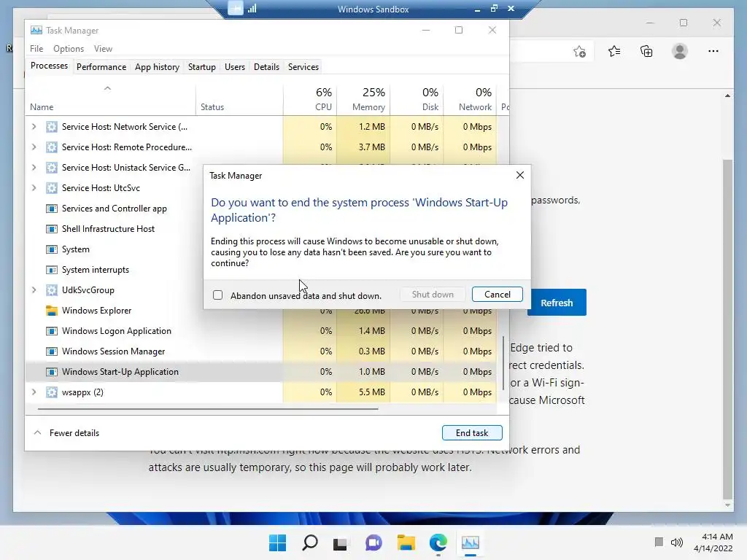Open Microsoft Edge from the taskbar

click(x=438, y=542)
